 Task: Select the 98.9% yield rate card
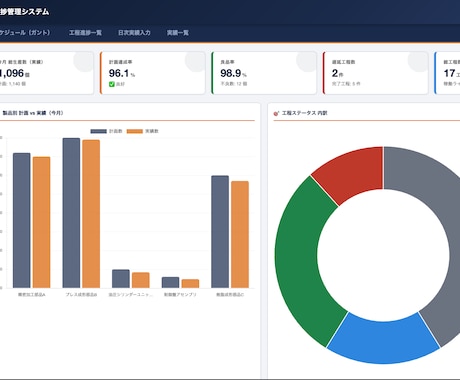(x=264, y=73)
